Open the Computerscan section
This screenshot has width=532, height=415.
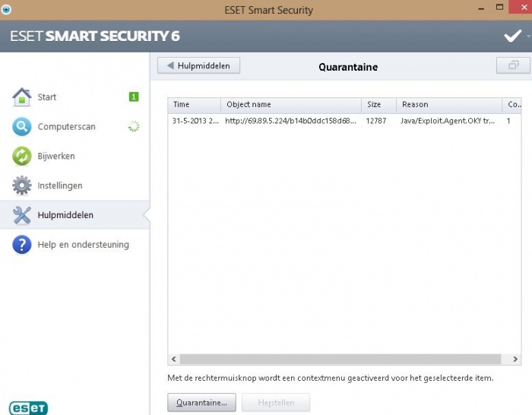75,127
